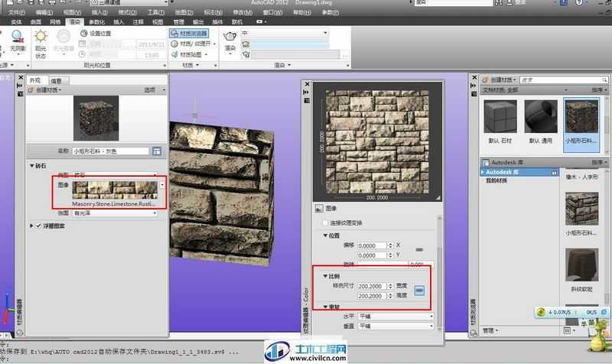Select 我的材质 library entry

(496, 181)
